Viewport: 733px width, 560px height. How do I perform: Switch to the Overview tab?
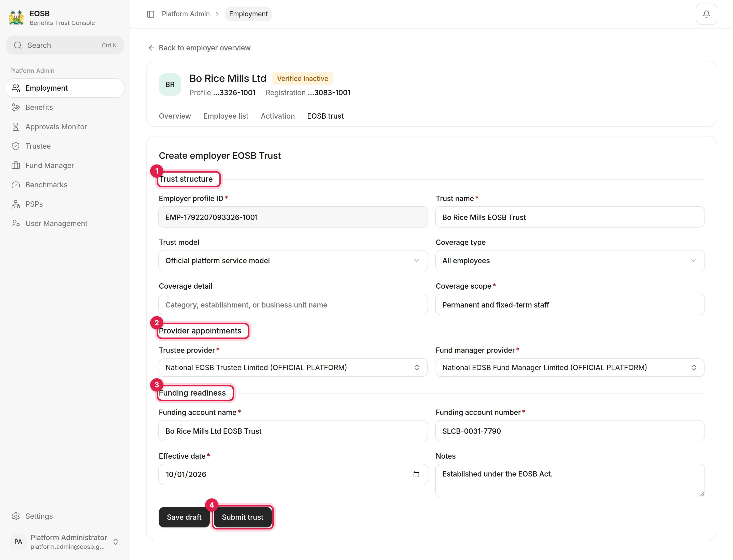coord(175,116)
